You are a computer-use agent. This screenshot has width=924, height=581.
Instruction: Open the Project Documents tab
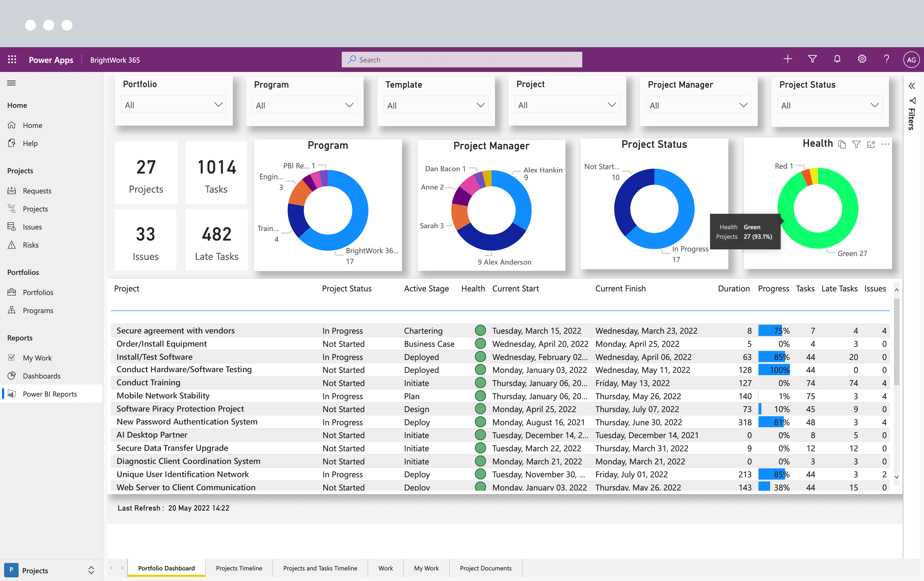pos(485,568)
